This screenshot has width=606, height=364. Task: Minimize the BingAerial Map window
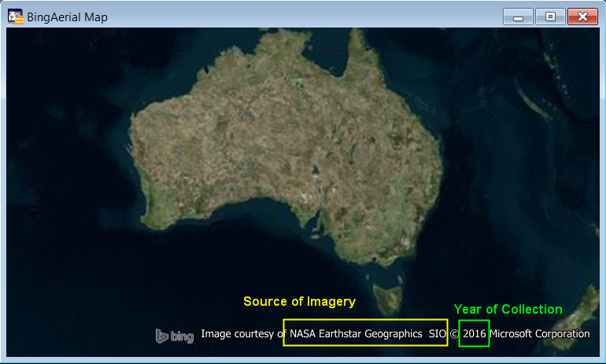pyautogui.click(x=518, y=17)
